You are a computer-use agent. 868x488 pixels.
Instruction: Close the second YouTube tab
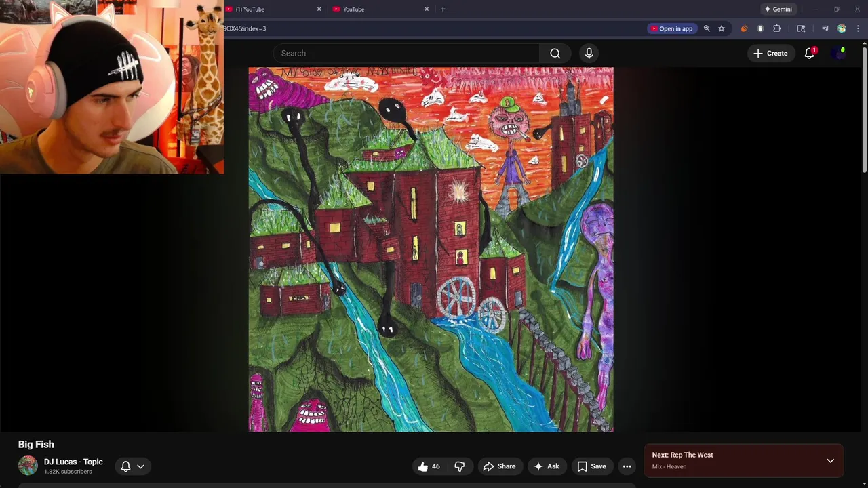coord(427,9)
